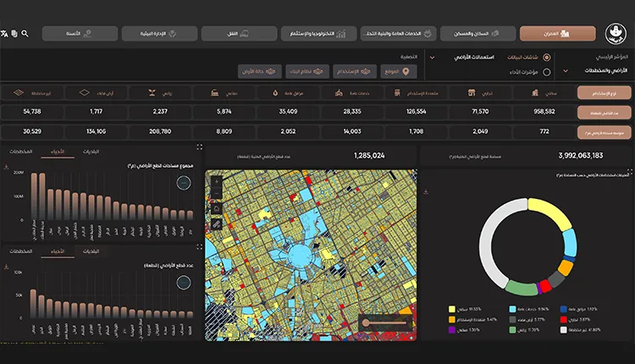The height and width of the screenshot is (364, 635).
Task: Open the map measure ruler tool
Action: (x=218, y=223)
